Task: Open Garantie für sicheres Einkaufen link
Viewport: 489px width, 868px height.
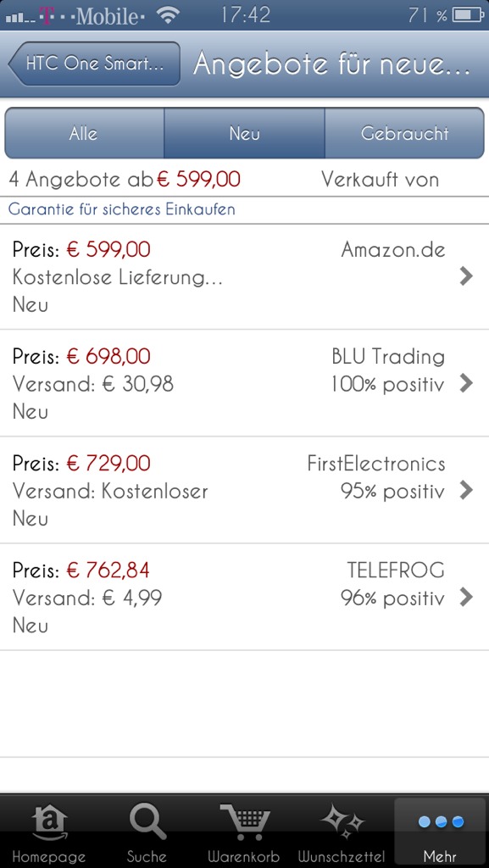Action: coord(122,210)
